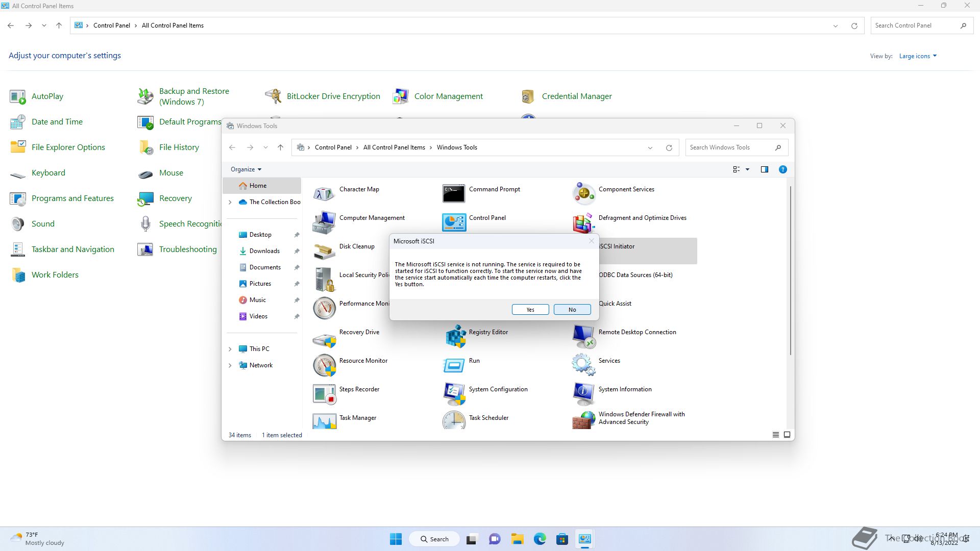Open the View by Large icons dropdown
This screenshot has height=551, width=980.
pos(918,56)
